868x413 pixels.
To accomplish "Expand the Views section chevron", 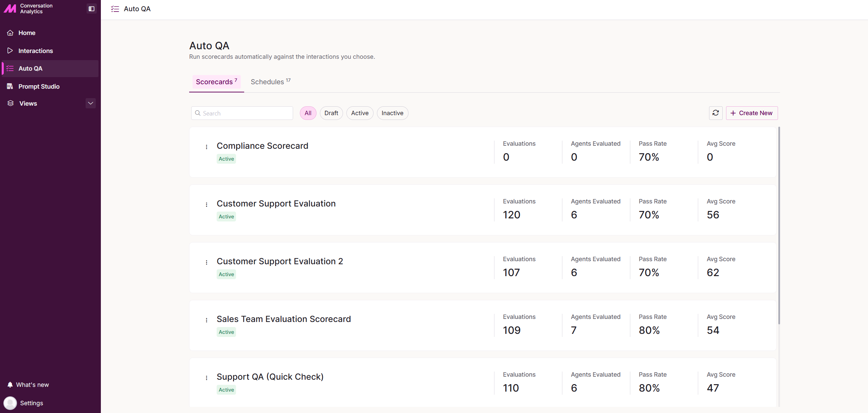I will [x=91, y=103].
